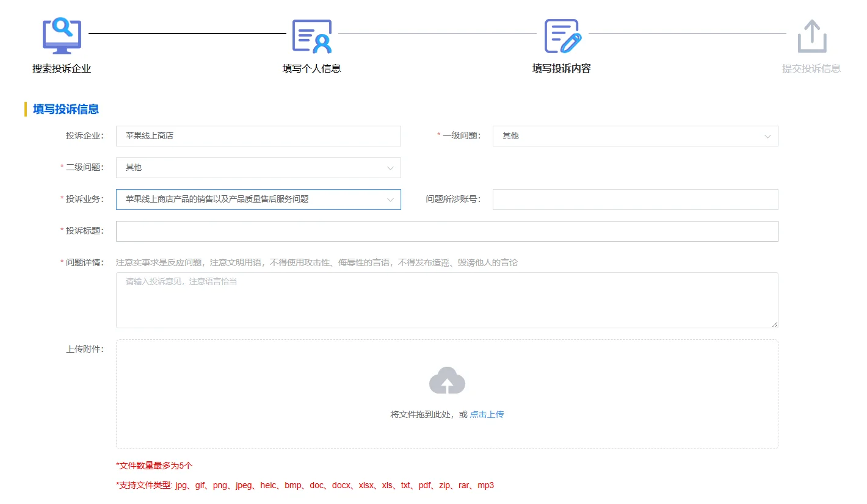Open the 一级问题 dropdown showing 其他
Screen dimensions: 867x504
click(635, 136)
